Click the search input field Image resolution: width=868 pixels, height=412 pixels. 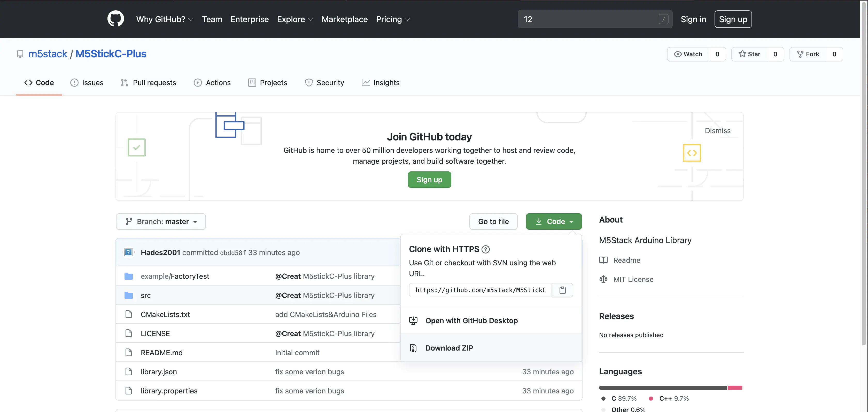click(595, 19)
